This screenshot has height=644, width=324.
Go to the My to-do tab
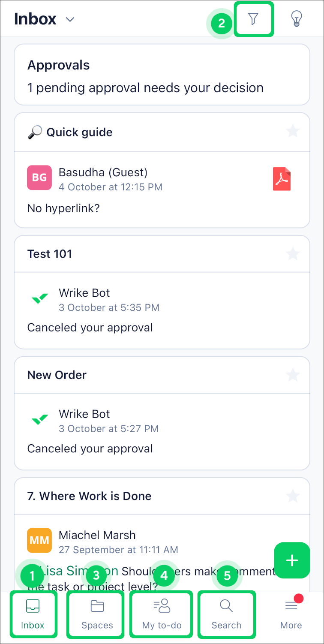162,615
